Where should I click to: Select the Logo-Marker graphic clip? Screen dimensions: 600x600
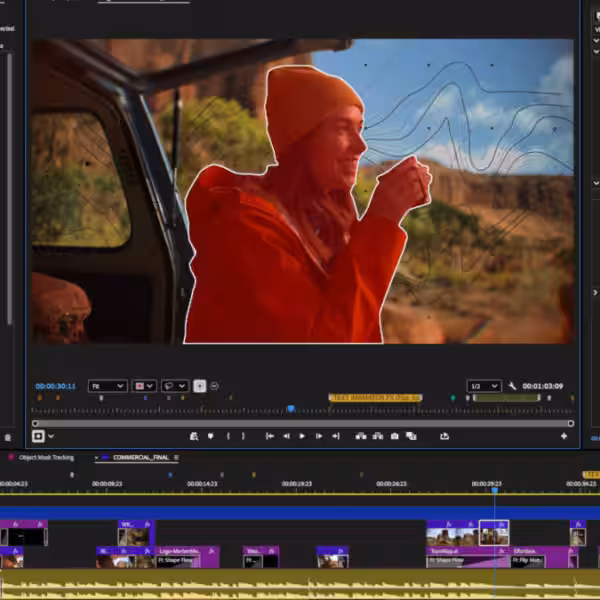[188, 557]
